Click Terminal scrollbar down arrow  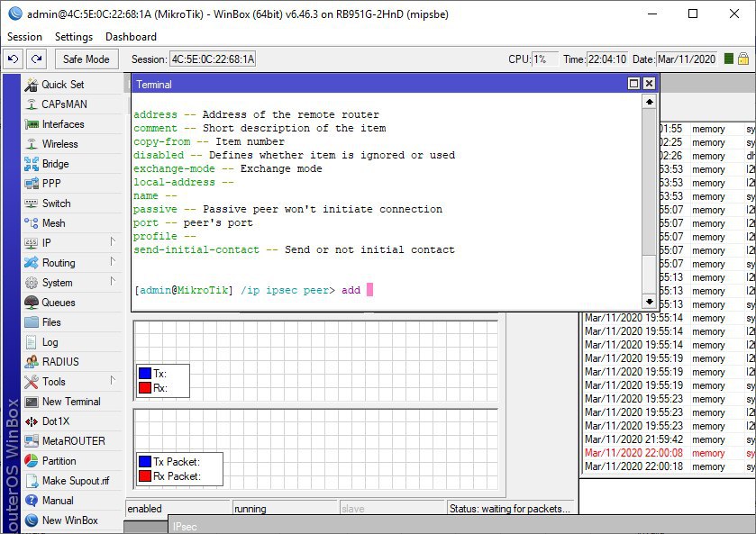coord(650,302)
